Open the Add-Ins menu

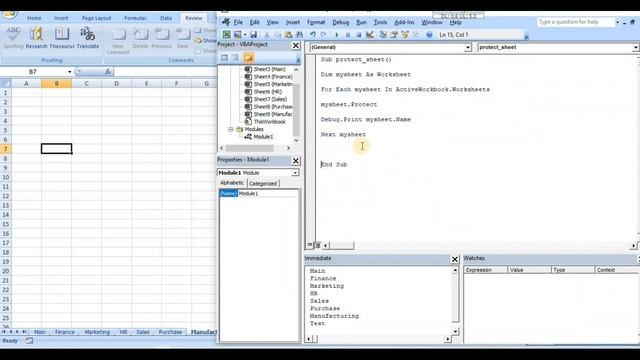point(404,22)
